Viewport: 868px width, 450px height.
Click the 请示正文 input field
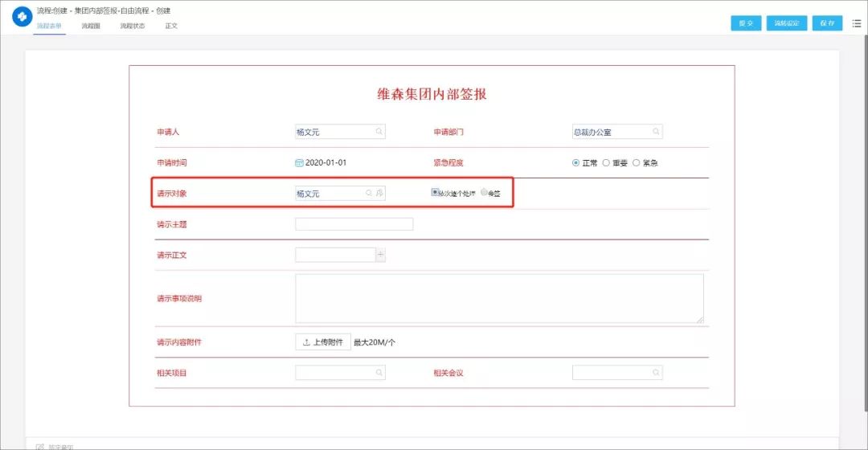[335, 255]
